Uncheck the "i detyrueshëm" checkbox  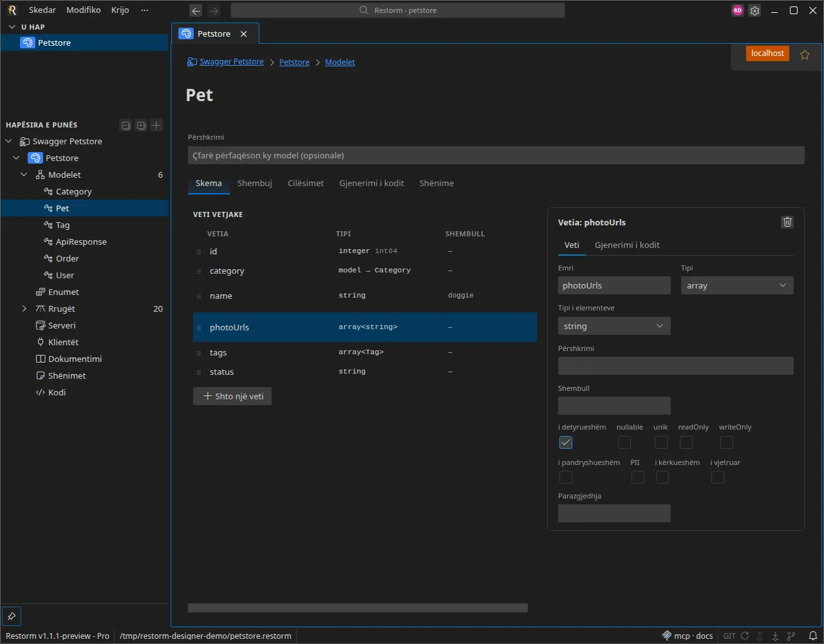click(x=566, y=442)
